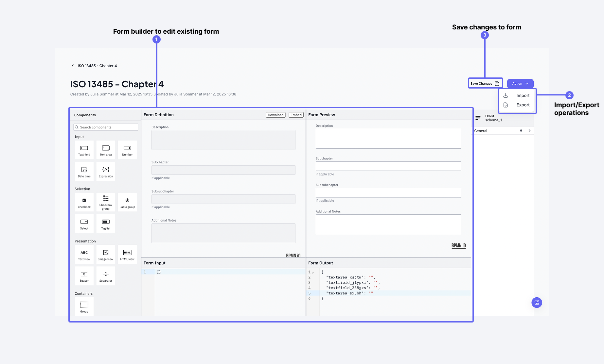Select the Checkbox component tile
The image size is (604, 364).
tap(84, 202)
